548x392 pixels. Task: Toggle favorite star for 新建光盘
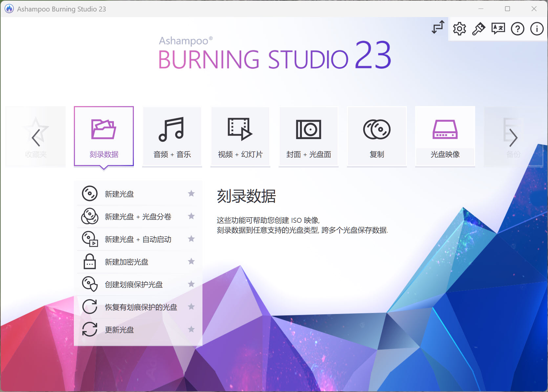click(191, 194)
